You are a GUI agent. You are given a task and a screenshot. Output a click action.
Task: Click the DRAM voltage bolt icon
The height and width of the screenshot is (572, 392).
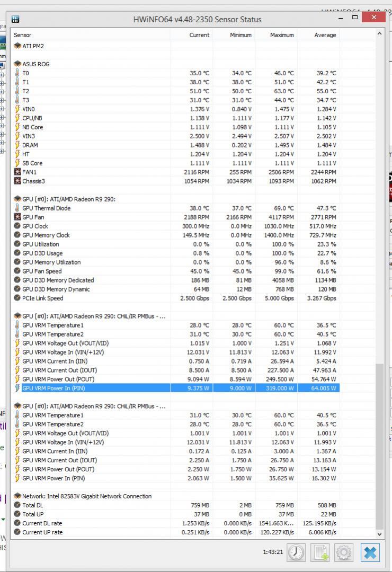17,145
